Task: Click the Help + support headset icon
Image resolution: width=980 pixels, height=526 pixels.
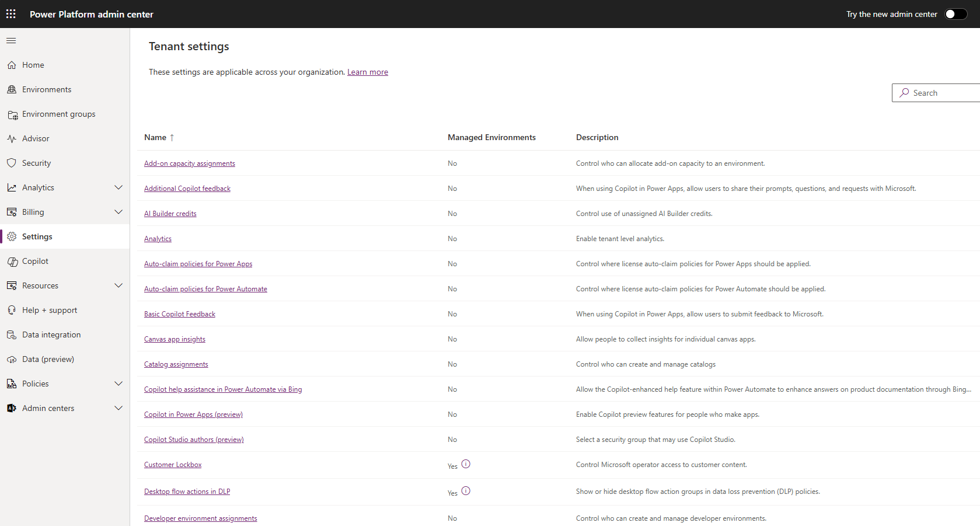Action: 12,310
